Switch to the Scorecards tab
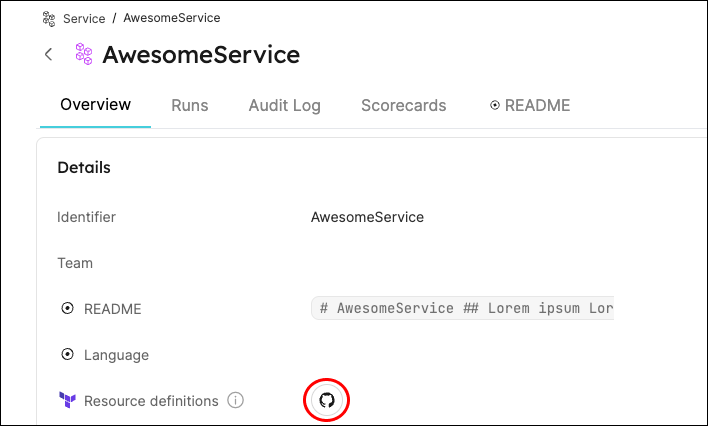 (403, 105)
